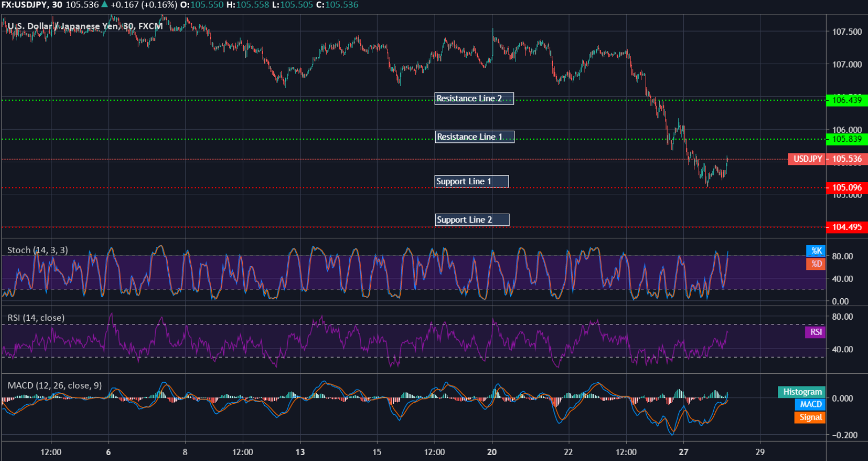Click the orange Signal tag

point(810,418)
